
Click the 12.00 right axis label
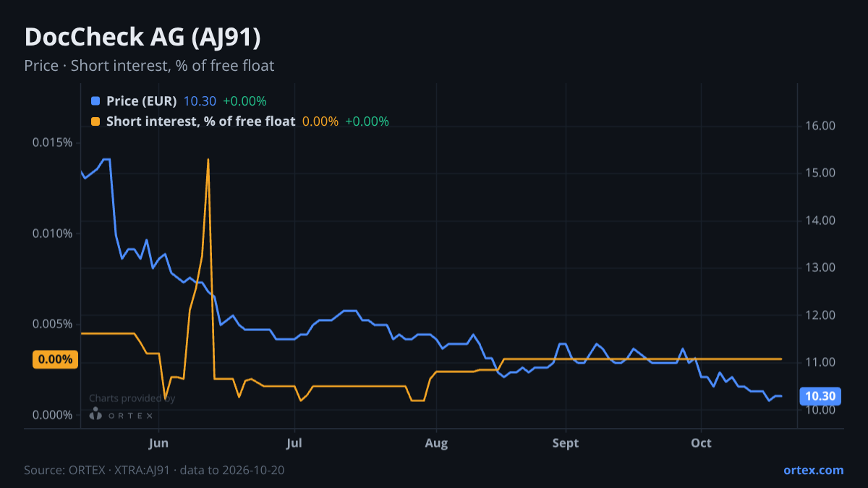click(820, 315)
